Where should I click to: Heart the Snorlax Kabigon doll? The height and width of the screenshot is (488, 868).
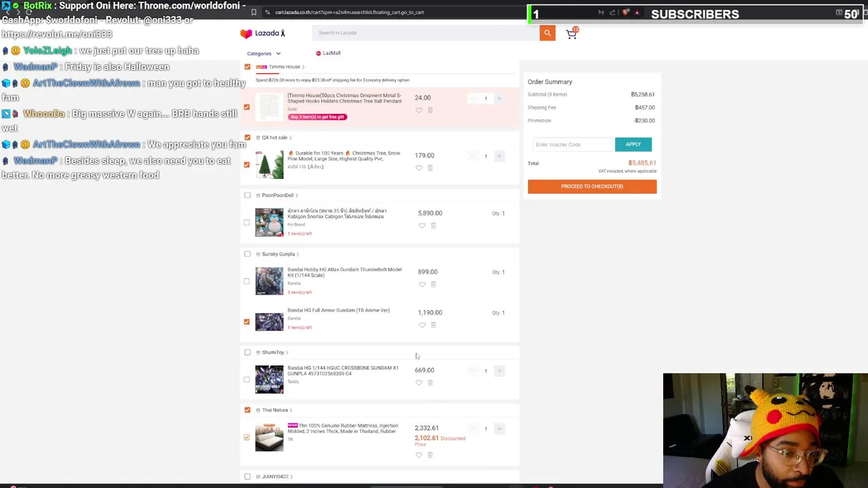pyautogui.click(x=422, y=225)
